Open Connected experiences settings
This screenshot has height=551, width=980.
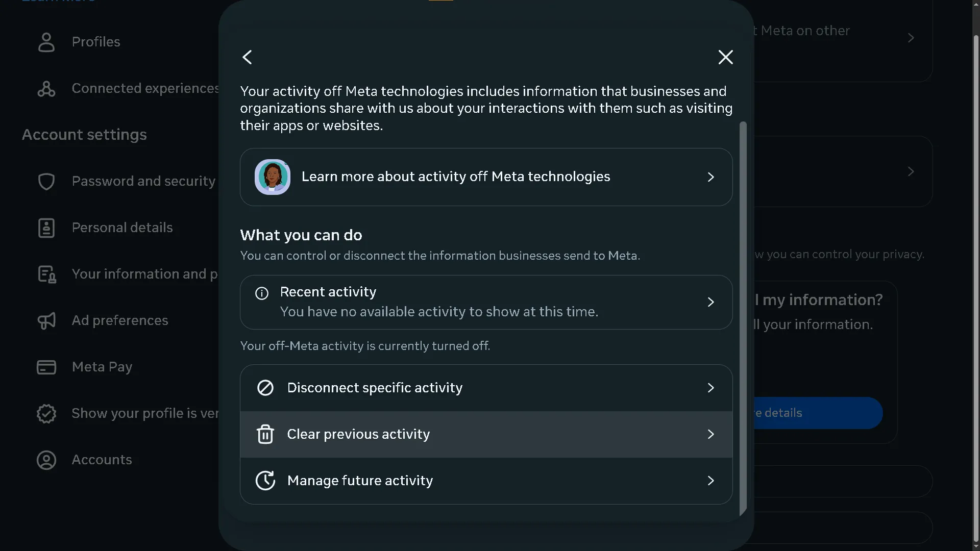tap(145, 88)
